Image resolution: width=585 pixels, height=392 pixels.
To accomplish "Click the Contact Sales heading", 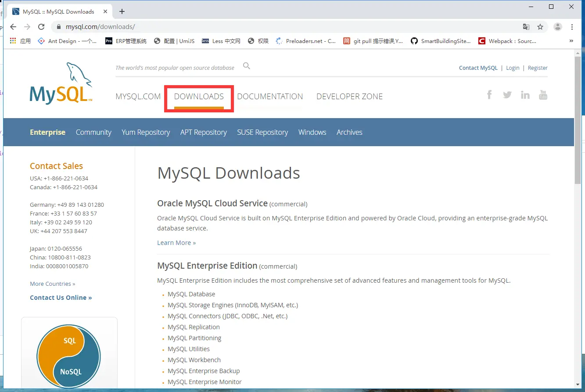I will pyautogui.click(x=56, y=166).
